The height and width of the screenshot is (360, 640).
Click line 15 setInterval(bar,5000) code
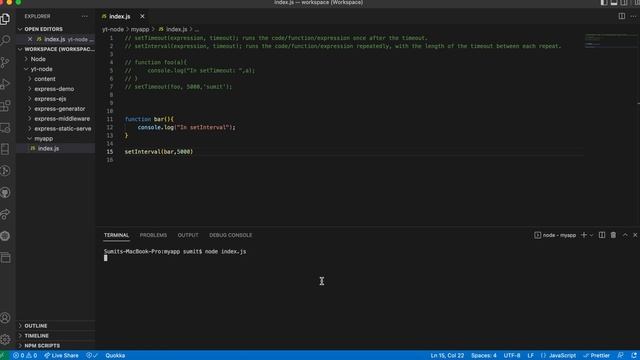click(x=159, y=152)
